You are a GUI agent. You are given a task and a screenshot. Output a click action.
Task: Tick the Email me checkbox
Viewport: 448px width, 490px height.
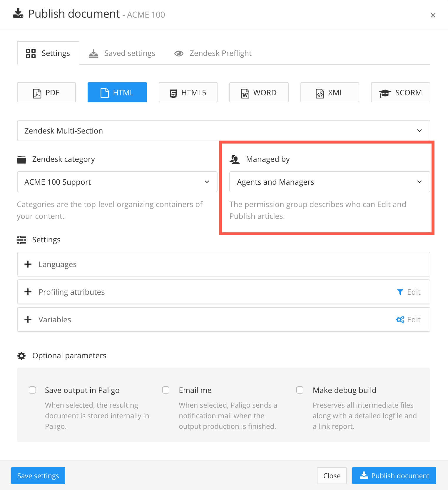pyautogui.click(x=166, y=390)
